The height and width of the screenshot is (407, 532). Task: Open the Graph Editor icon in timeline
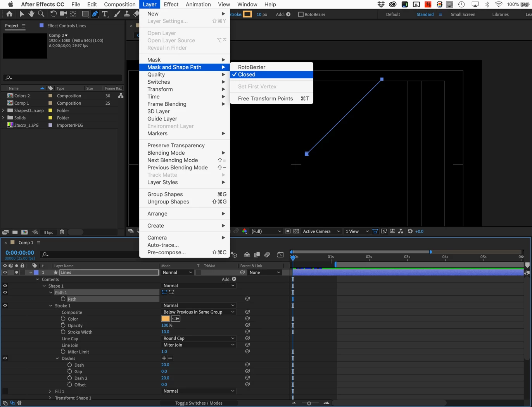coord(280,255)
